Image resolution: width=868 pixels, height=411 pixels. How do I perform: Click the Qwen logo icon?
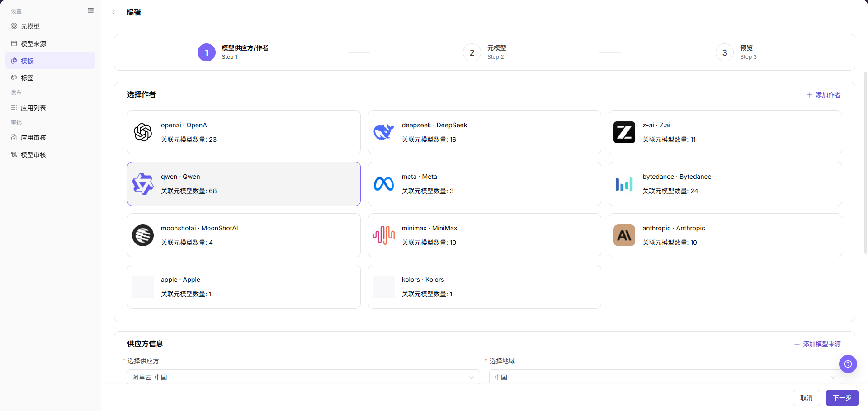click(x=143, y=184)
